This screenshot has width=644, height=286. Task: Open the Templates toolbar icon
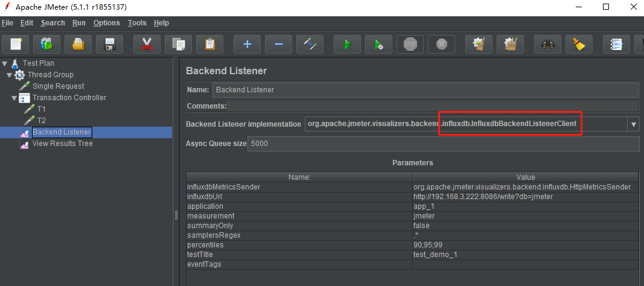pyautogui.click(x=47, y=44)
